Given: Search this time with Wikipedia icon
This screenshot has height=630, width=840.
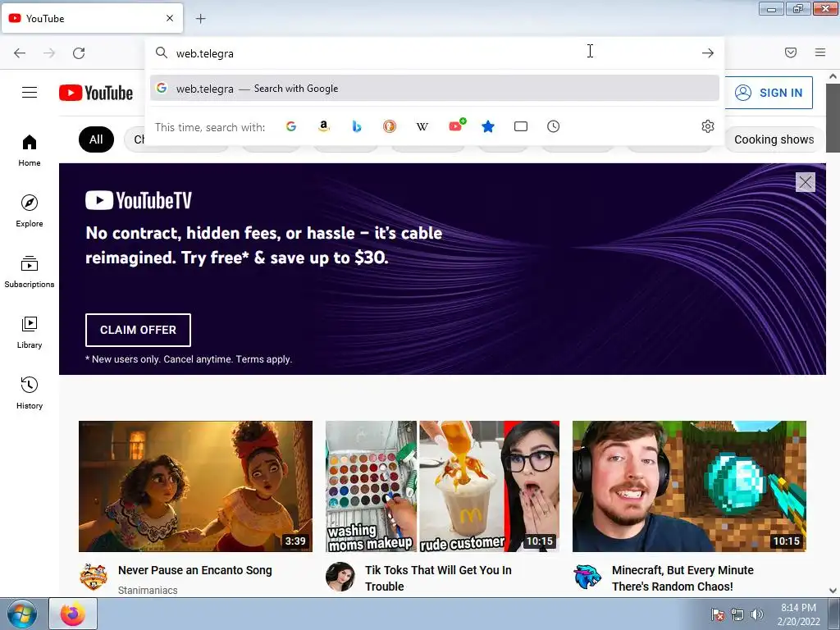Looking at the screenshot, I should pyautogui.click(x=422, y=126).
